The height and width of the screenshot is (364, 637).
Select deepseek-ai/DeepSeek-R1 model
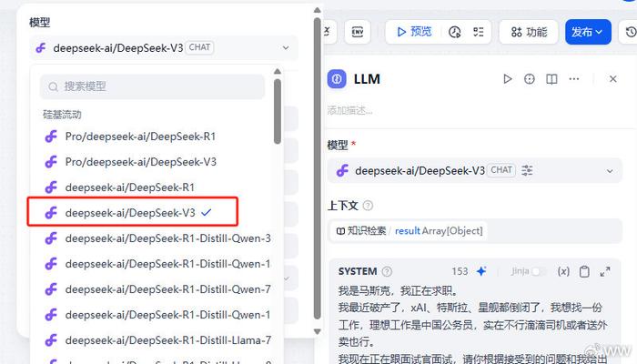[x=130, y=187]
